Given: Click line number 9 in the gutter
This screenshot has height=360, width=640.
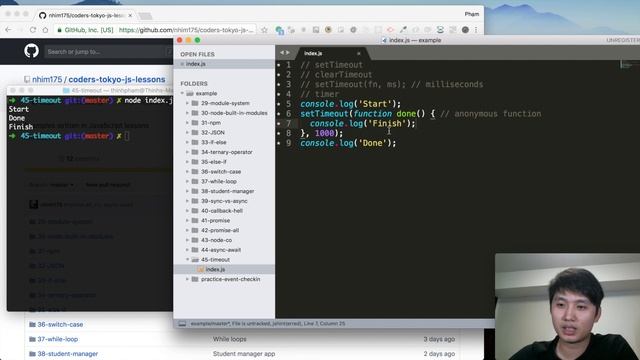Looking at the screenshot, I should coord(288,143).
